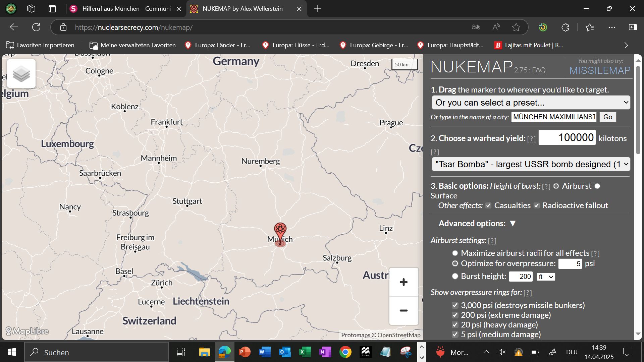Open browser extensions puzzle icon

tap(565, 27)
